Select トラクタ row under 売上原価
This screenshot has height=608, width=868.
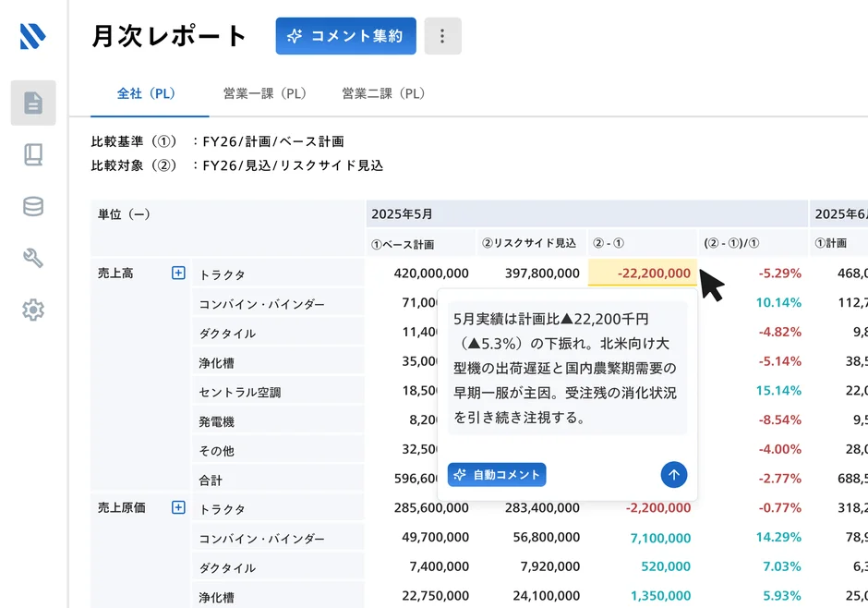278,509
